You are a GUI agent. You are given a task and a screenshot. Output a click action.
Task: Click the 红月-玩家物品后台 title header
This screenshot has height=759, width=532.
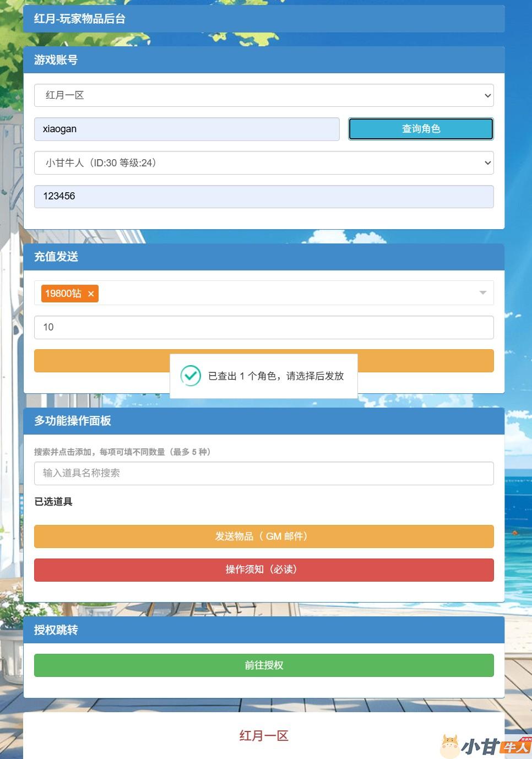(264, 19)
